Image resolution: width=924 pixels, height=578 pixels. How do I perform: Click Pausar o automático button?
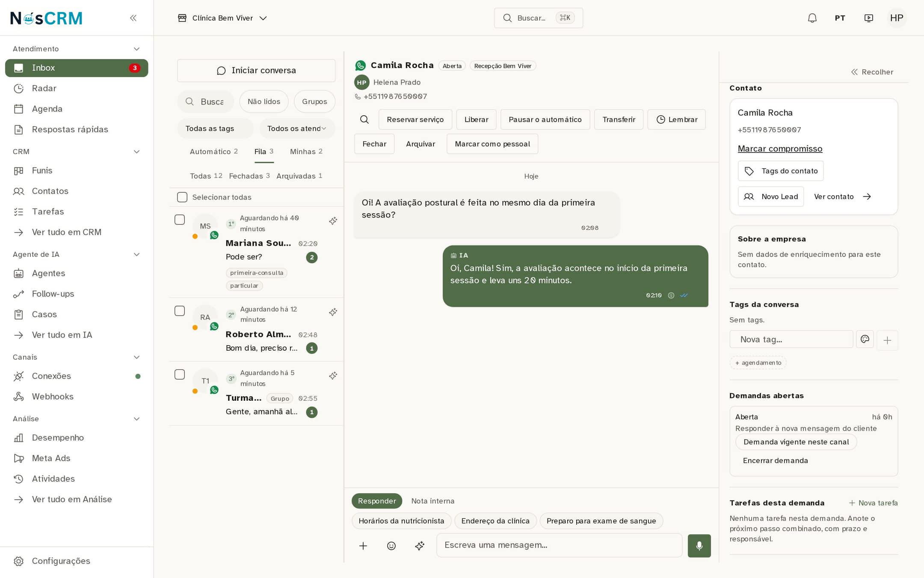[x=545, y=119]
